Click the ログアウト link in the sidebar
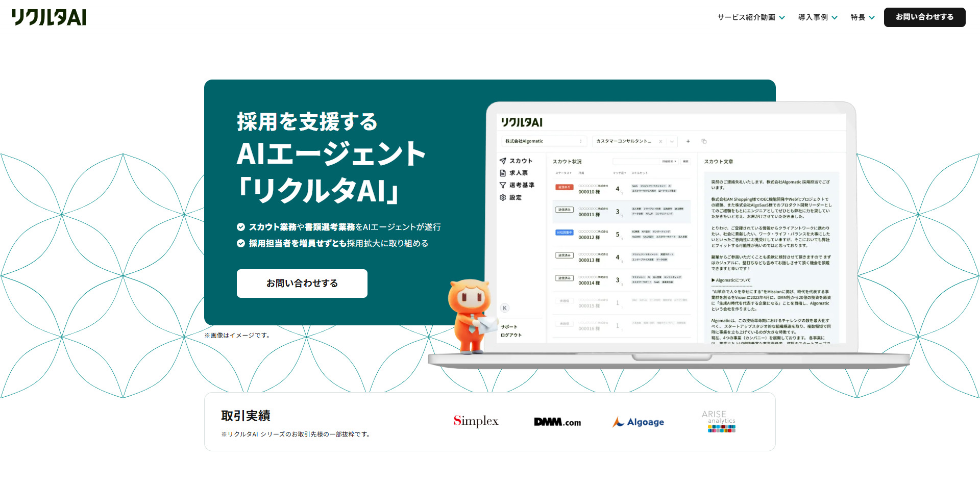The height and width of the screenshot is (488, 980). (511, 335)
